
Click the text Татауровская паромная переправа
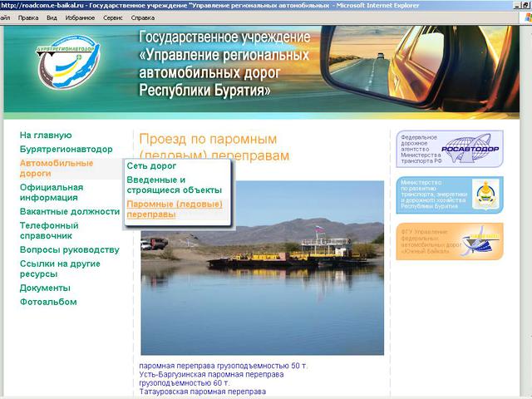[x=203, y=392]
